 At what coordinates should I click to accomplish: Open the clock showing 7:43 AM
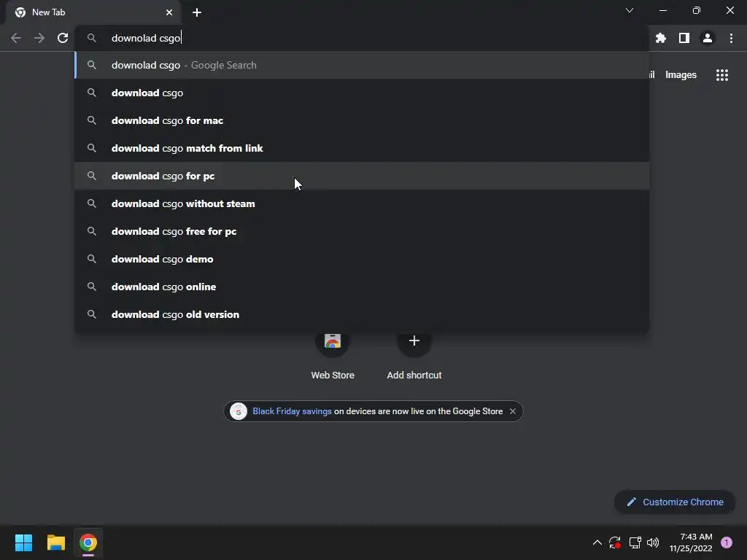pos(691,542)
